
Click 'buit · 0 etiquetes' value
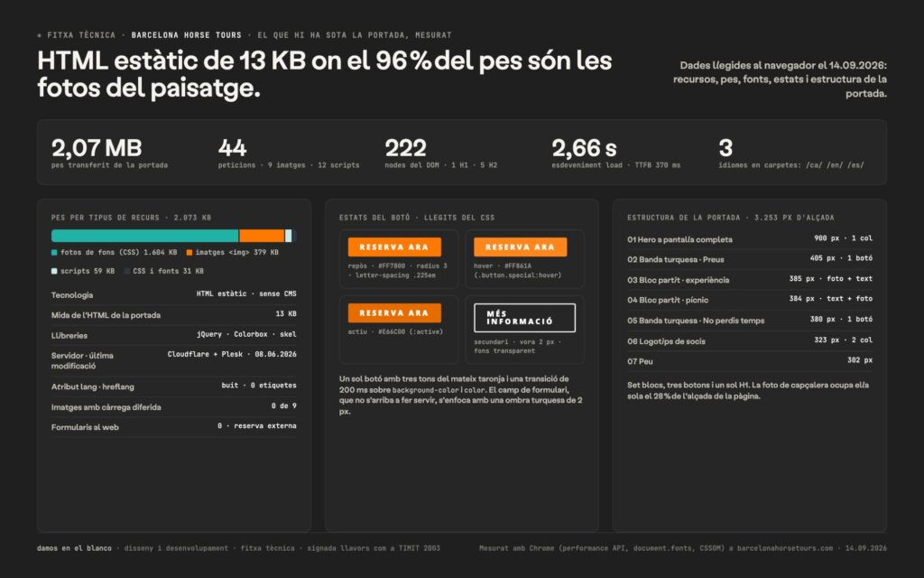(x=259, y=386)
